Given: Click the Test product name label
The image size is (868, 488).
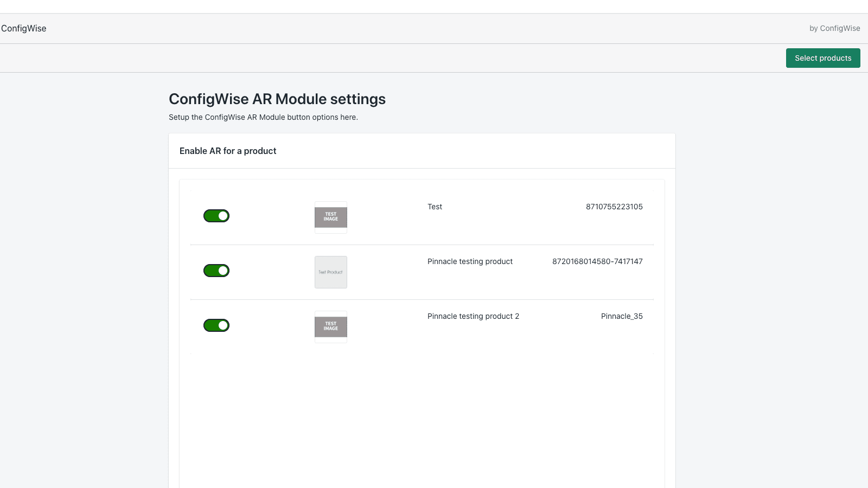Looking at the screenshot, I should tap(434, 207).
